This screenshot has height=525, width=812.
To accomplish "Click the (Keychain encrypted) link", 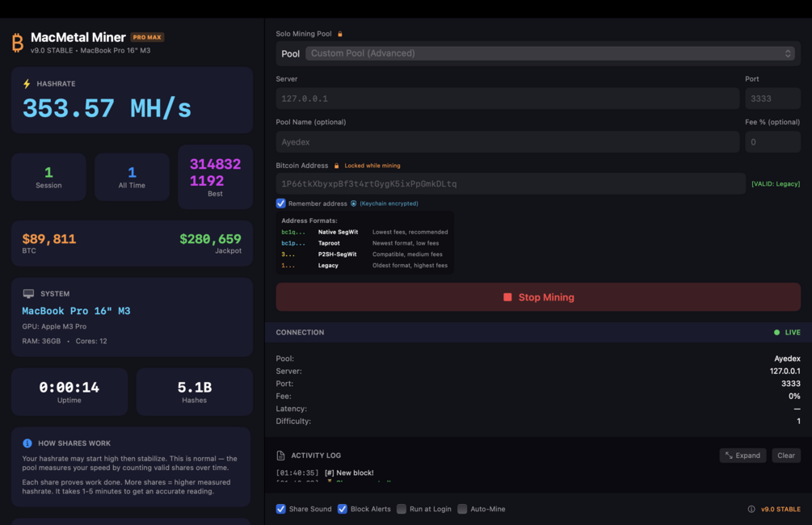I will tap(389, 204).
